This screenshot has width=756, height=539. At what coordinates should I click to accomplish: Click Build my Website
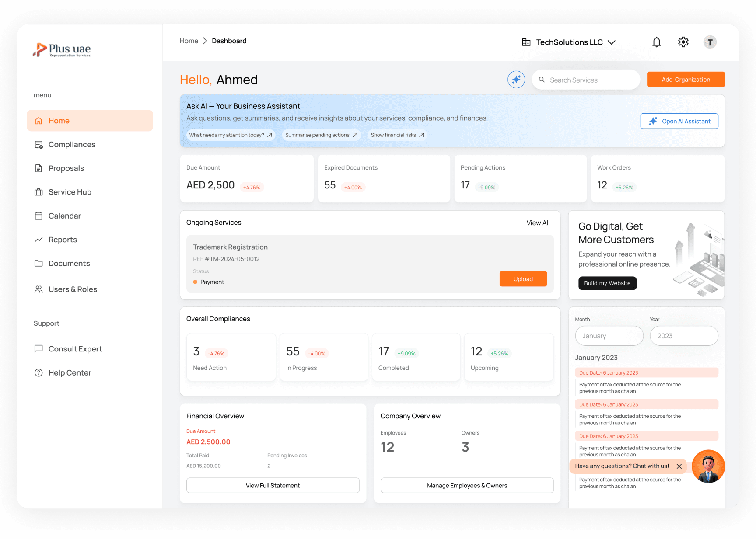pos(607,283)
